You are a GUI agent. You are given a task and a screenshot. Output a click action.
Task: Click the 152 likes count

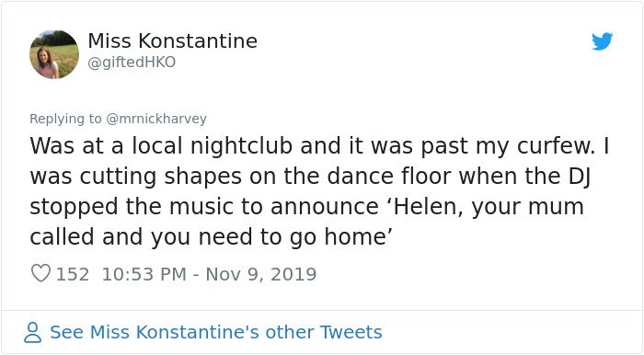click(x=73, y=274)
